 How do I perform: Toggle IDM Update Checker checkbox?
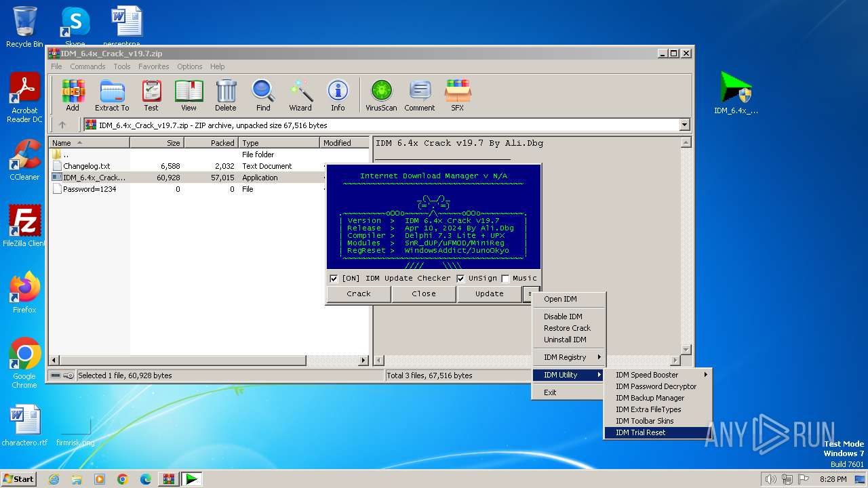click(334, 279)
